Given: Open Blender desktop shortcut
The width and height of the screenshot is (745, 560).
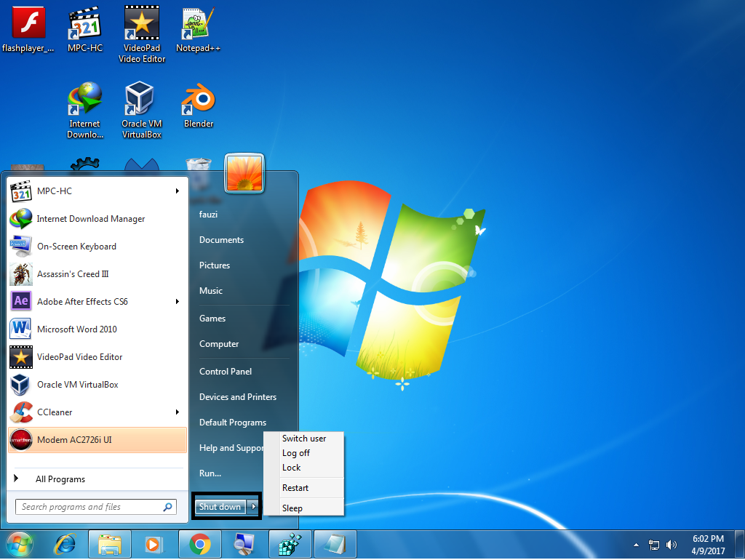Looking at the screenshot, I should click(x=199, y=105).
